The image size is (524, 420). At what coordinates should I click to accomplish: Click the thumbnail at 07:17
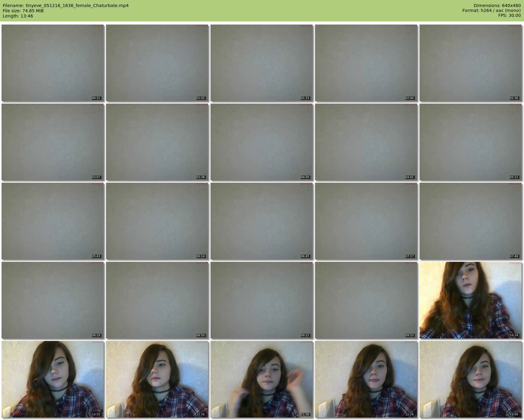pyautogui.click(x=366, y=221)
